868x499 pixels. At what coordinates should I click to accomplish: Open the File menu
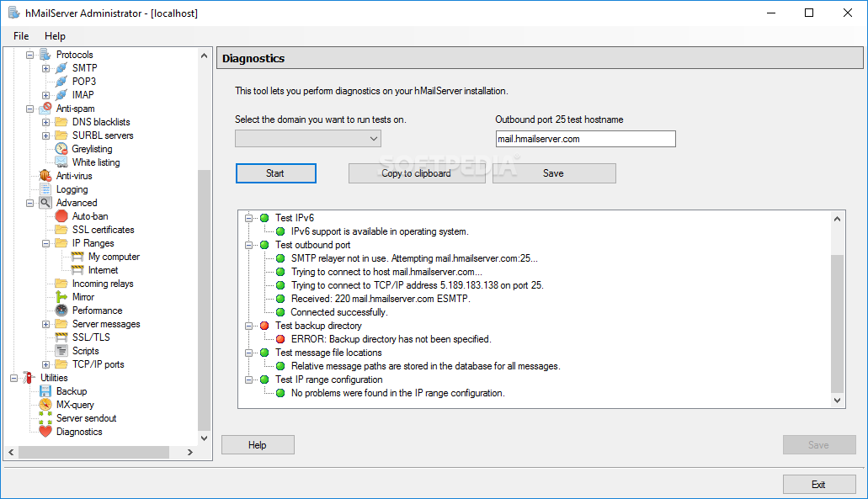pos(21,36)
